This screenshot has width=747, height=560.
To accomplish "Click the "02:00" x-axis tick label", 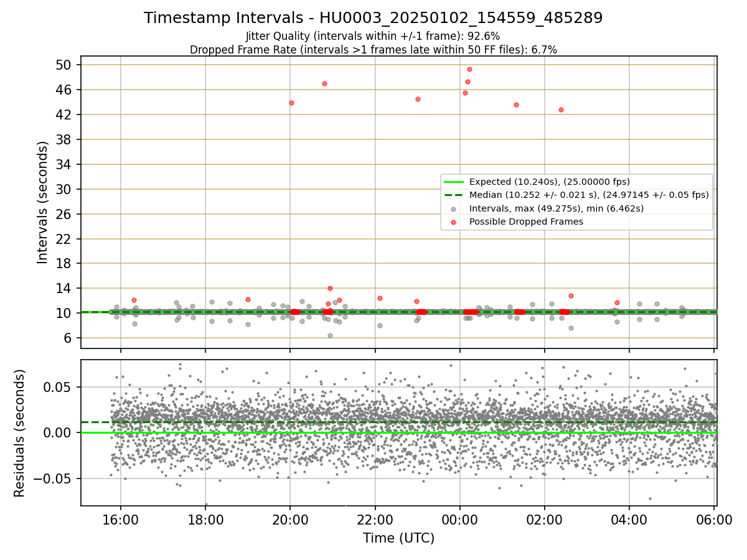I will tap(545, 519).
